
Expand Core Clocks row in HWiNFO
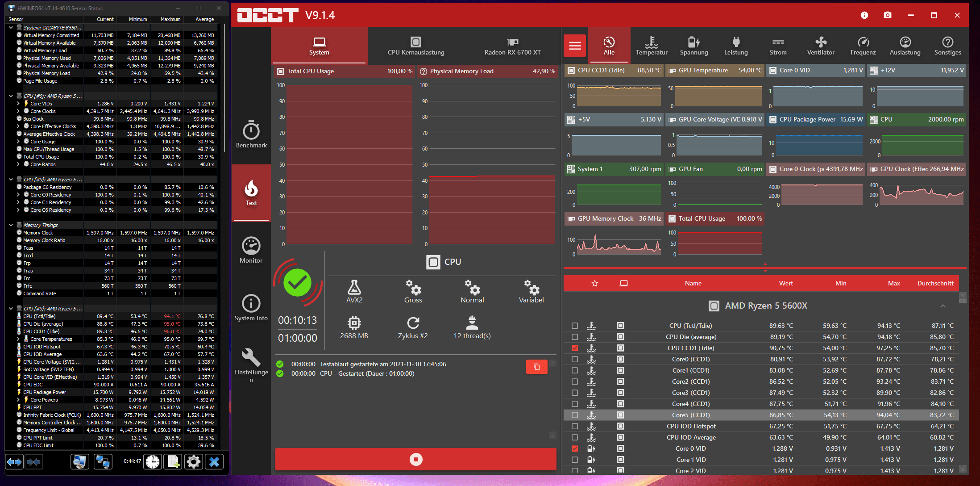tap(18, 111)
